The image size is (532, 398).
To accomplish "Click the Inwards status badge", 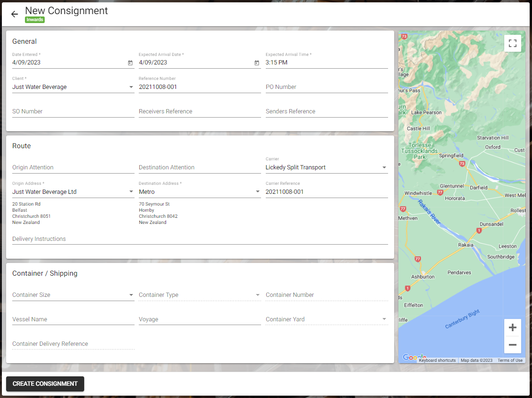I will (x=35, y=20).
